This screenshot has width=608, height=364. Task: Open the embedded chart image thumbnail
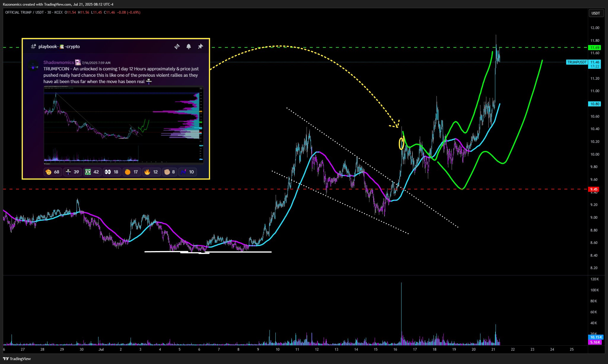click(123, 124)
